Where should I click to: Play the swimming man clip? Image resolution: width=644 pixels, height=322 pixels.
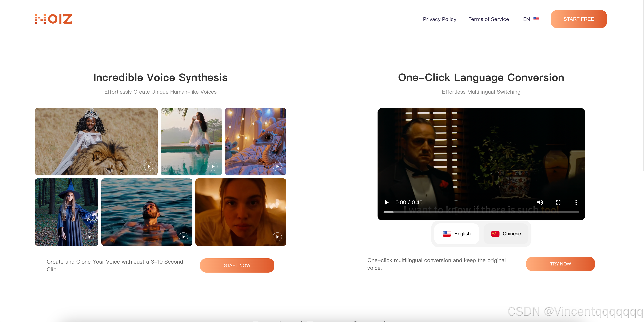point(183,237)
